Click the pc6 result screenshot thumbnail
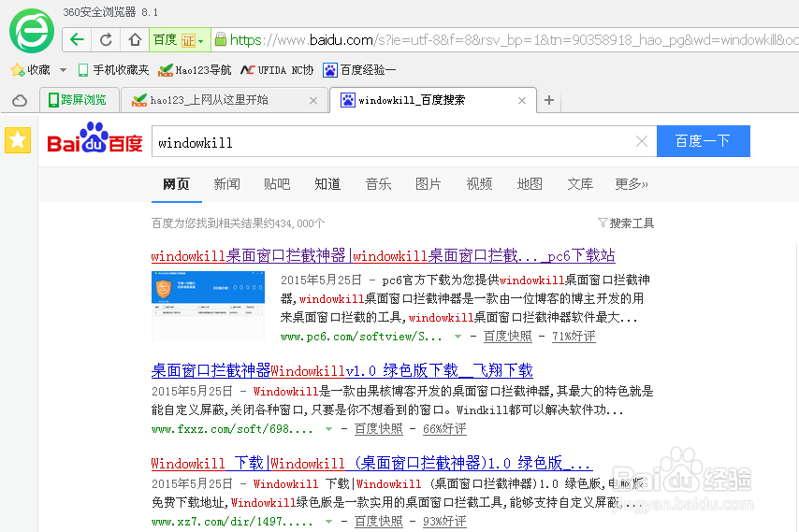This screenshot has width=799, height=532. click(x=208, y=306)
